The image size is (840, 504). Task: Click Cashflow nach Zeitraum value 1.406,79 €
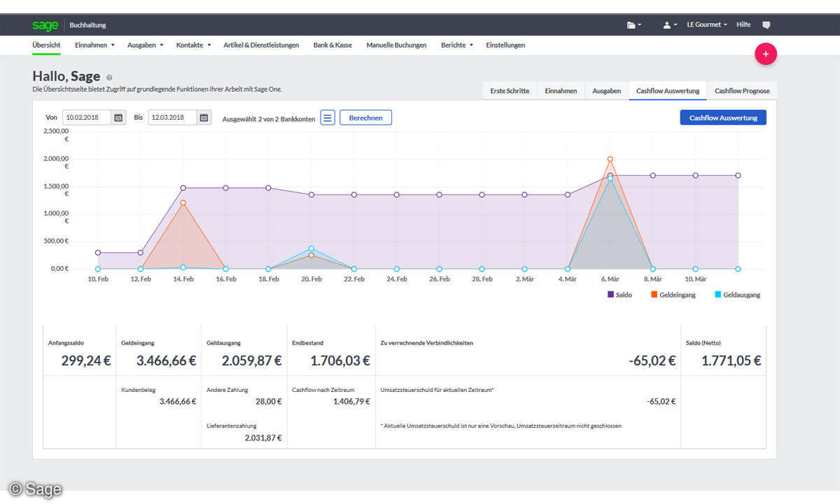(x=352, y=402)
